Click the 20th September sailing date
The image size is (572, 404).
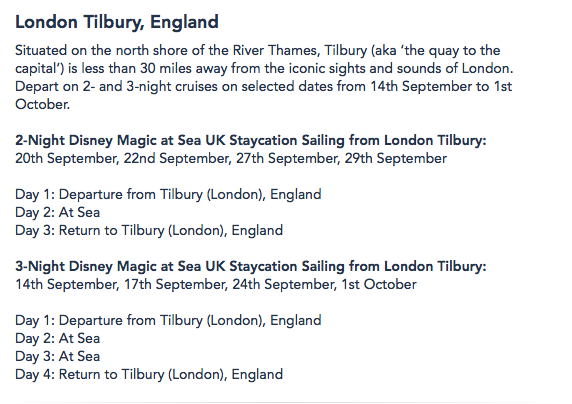(x=67, y=159)
